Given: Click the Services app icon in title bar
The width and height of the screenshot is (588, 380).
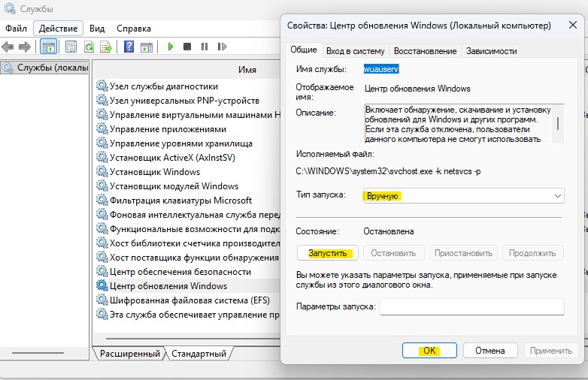Looking at the screenshot, I should click(9, 8).
